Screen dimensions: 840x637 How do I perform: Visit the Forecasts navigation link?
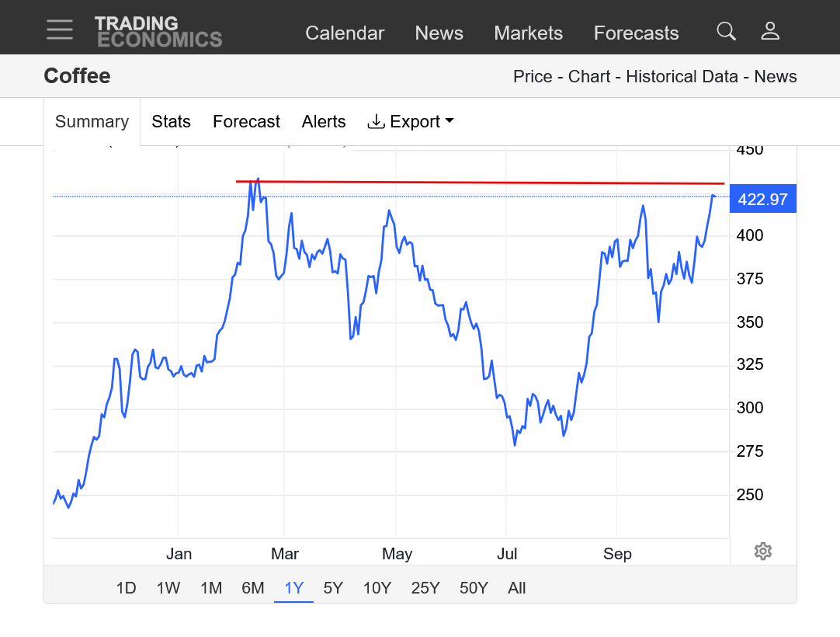pos(636,33)
